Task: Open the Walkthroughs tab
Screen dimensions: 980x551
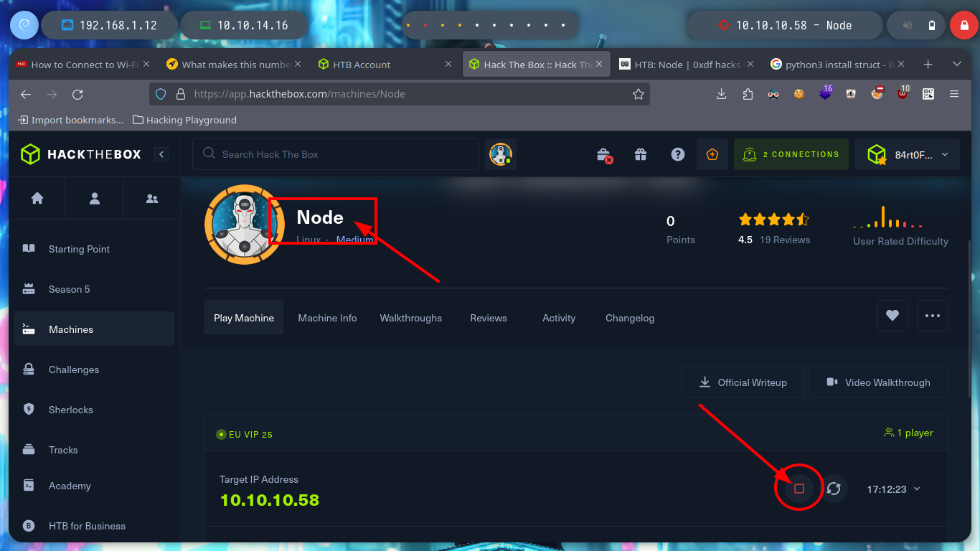Action: [410, 318]
